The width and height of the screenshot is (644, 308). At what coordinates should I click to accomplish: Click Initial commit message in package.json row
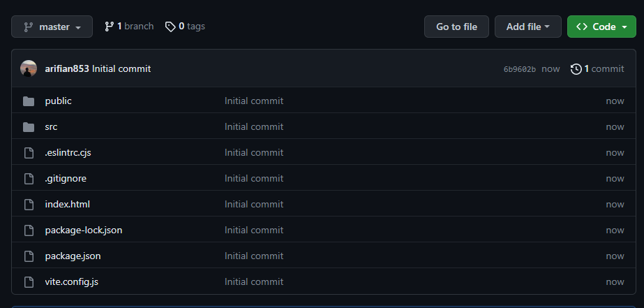point(254,256)
